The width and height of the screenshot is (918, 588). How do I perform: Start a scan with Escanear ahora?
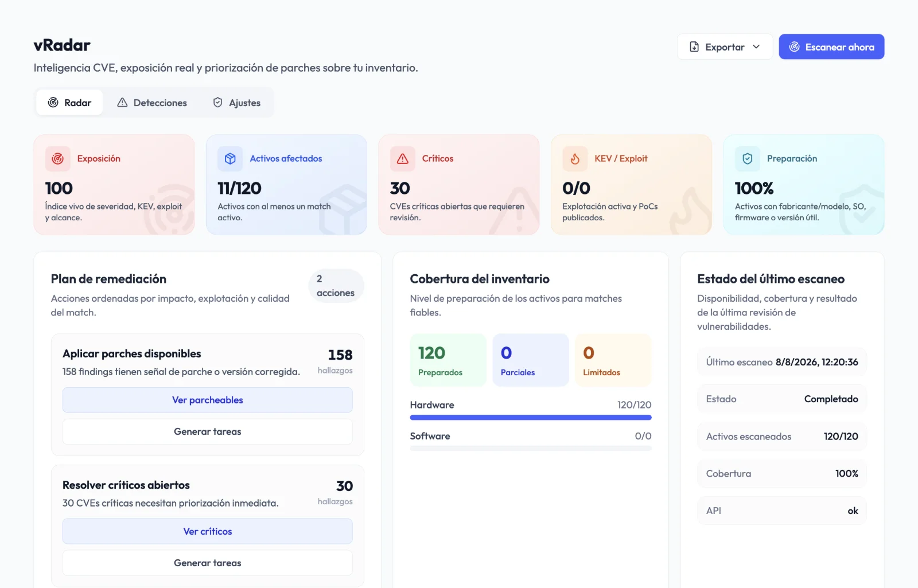[831, 47]
